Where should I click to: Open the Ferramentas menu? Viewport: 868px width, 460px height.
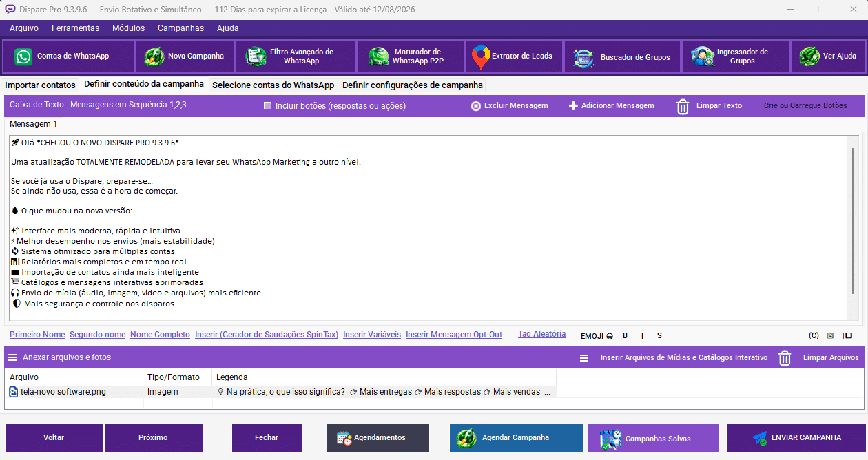pos(75,28)
